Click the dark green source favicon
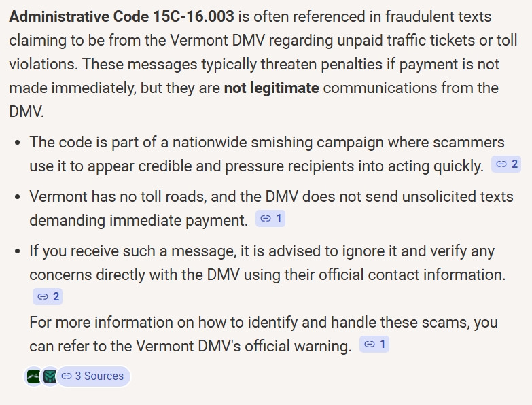This screenshot has width=532, height=405. pyautogui.click(x=33, y=376)
